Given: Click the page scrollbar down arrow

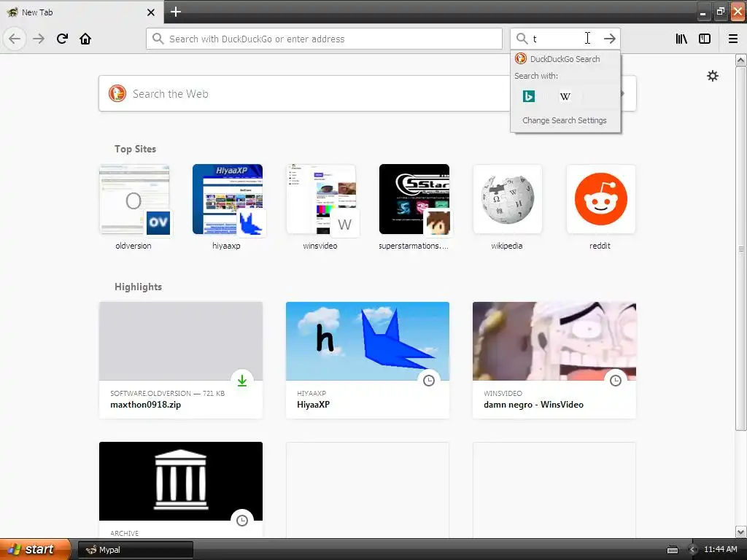Looking at the screenshot, I should click(740, 532).
